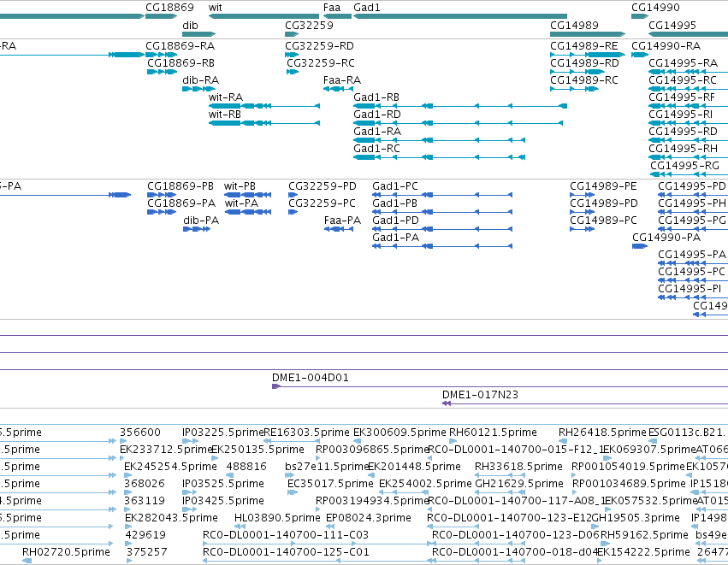Click transcript CG14989-RE
The width and height of the screenshot is (728, 565).
(588, 55)
